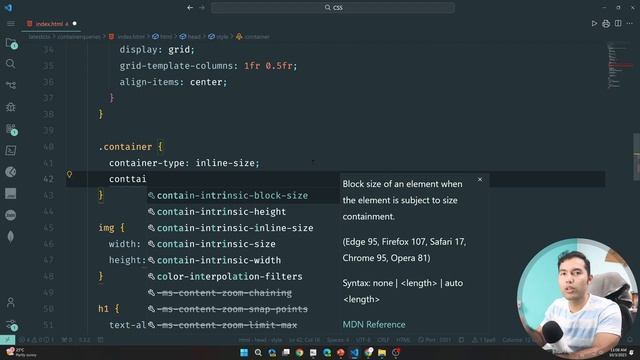Image resolution: width=640 pixels, height=360 pixels.
Task: Expand the style breadcrumb segment
Action: [x=218, y=37]
